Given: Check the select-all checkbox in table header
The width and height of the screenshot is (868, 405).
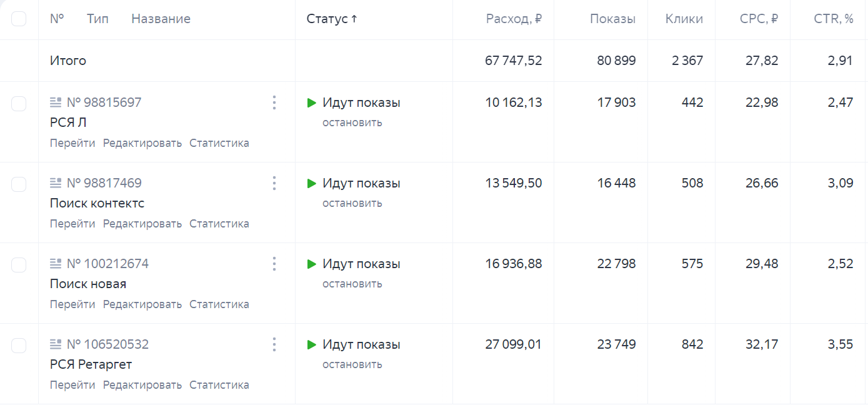Looking at the screenshot, I should tap(19, 19).
